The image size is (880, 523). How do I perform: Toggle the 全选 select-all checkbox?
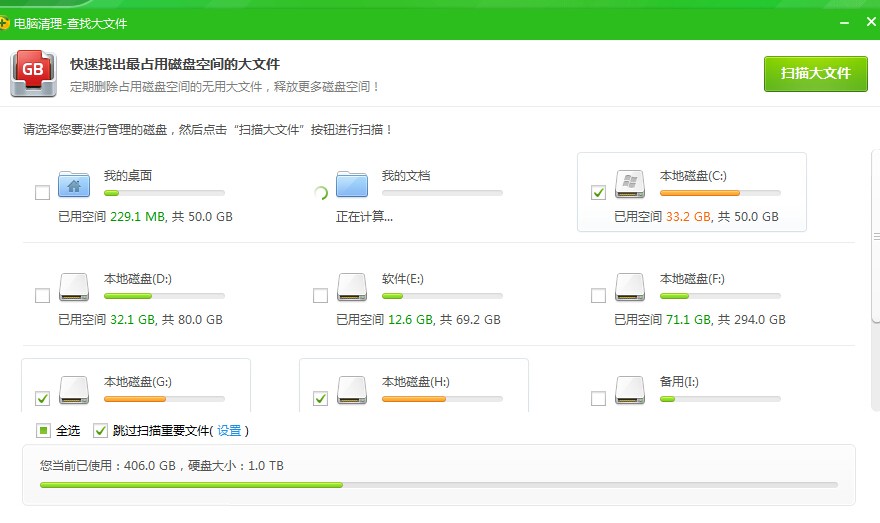43,430
